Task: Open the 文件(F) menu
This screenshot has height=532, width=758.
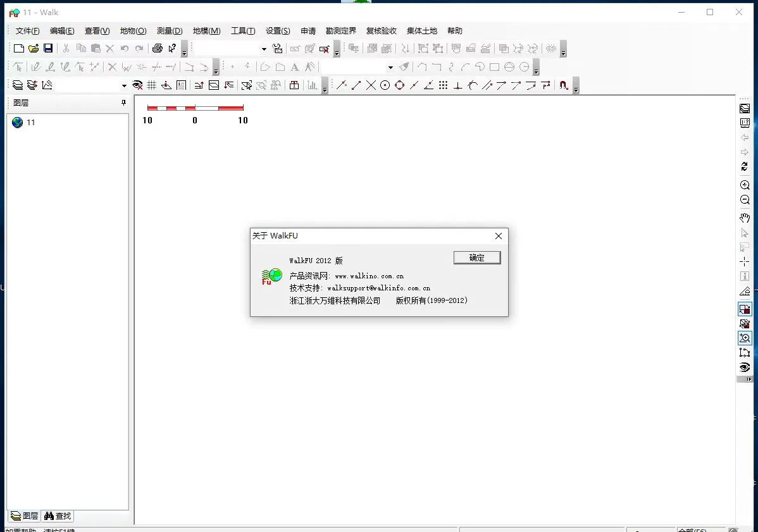Action: coord(28,31)
